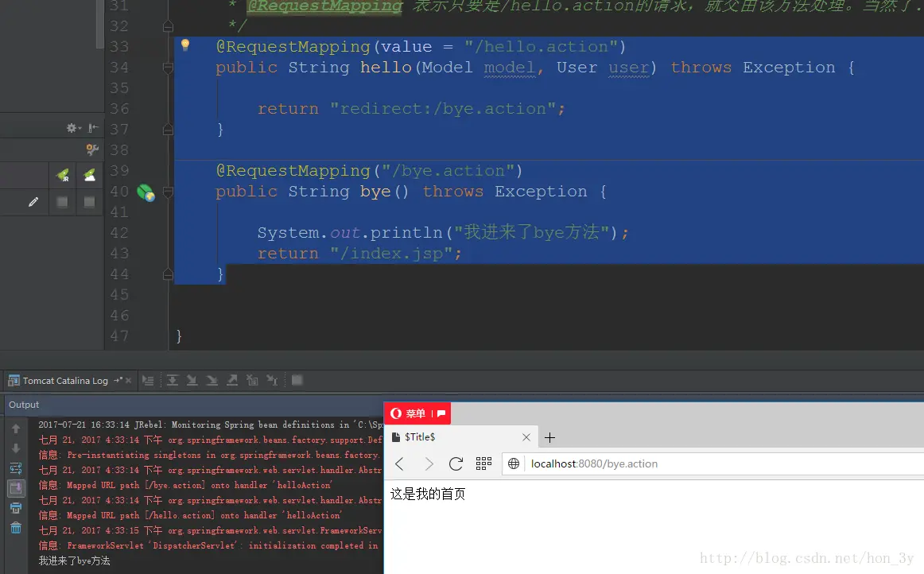Click the Step Into debugger icon
Viewport: 924px width, 574px height.
click(x=192, y=381)
